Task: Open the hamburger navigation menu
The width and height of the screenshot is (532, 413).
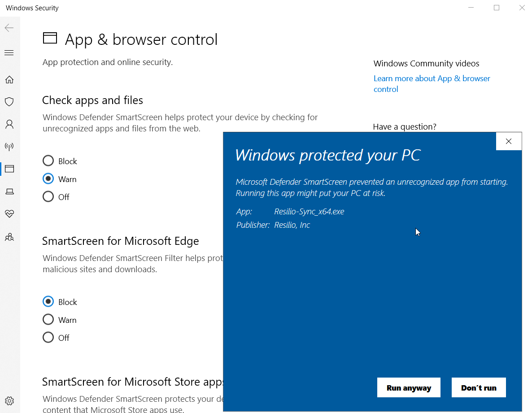Action: [x=9, y=52]
